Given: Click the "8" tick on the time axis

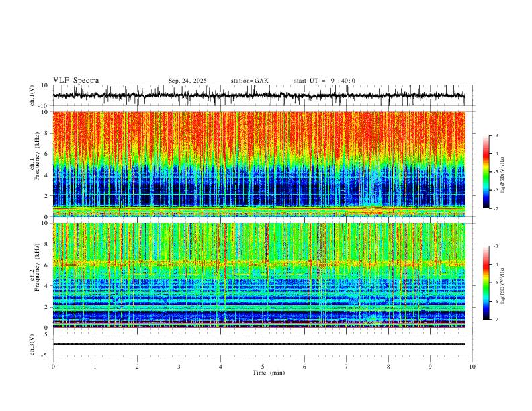Looking at the screenshot, I should [388, 367].
